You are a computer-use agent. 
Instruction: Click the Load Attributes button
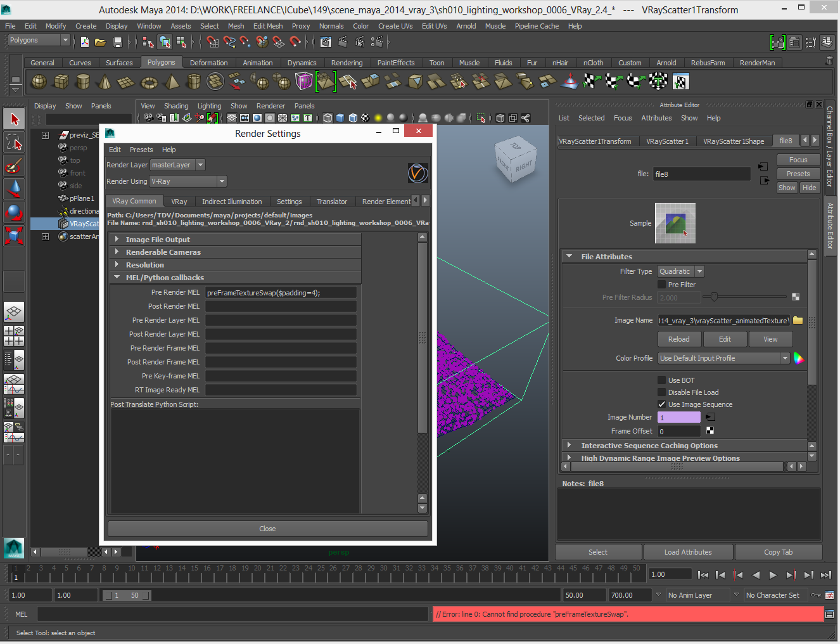(x=688, y=552)
